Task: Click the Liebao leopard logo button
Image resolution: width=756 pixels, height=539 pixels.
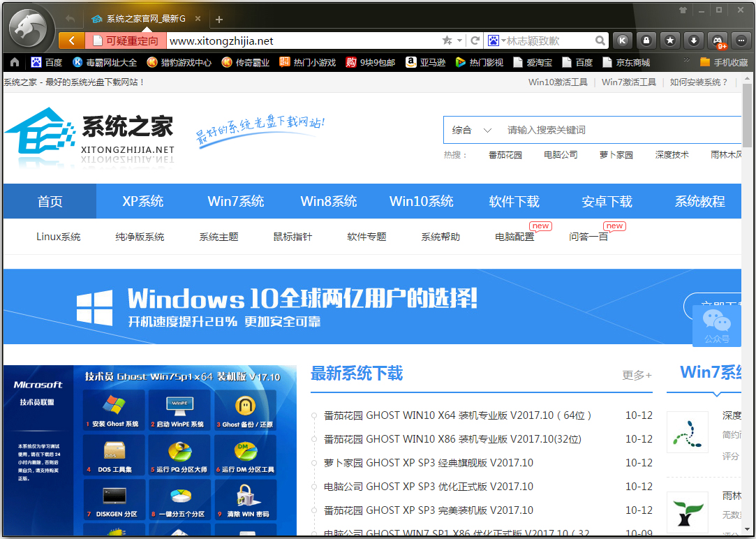Action: pos(28,29)
